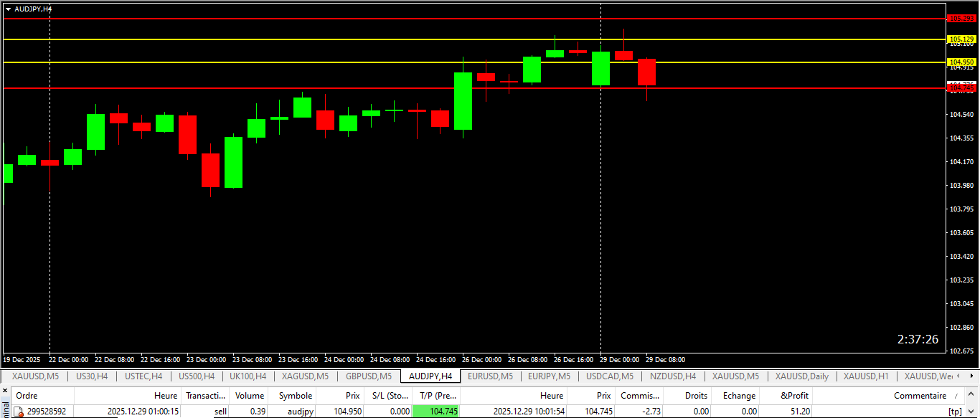Click the yellow 105.129 price level label
Image resolution: width=980 pixels, height=418 pixels.
tap(961, 39)
